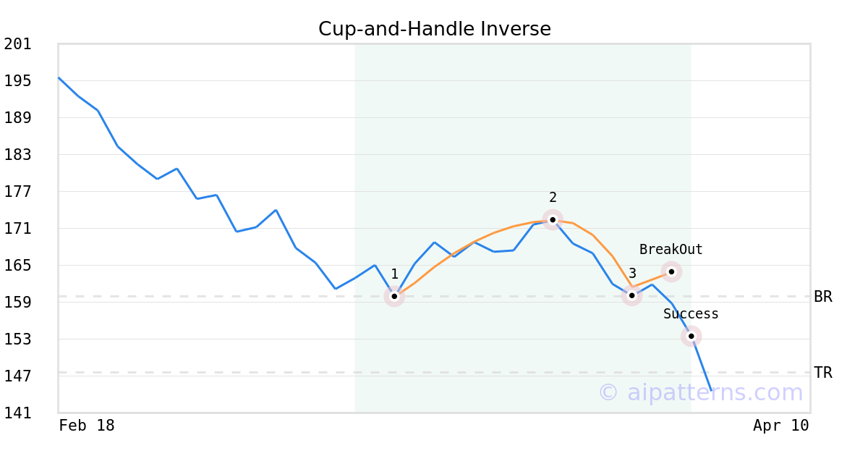Click the BR line label
Viewport: 868px width, 456px height.
(x=822, y=297)
